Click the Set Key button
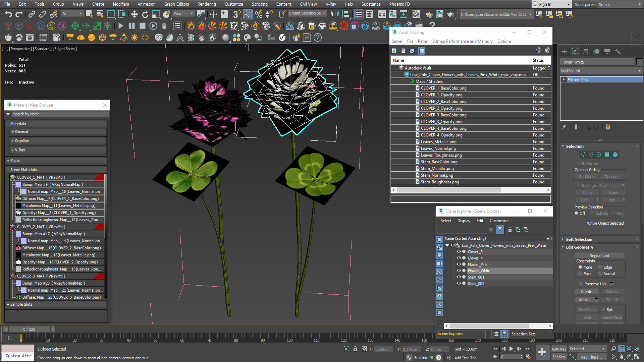Viewport: 644px width, 362px height. coord(559,357)
